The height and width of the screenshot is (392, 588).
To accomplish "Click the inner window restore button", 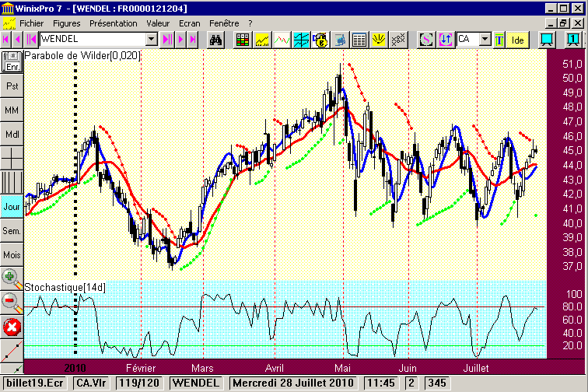I will point(563,23).
